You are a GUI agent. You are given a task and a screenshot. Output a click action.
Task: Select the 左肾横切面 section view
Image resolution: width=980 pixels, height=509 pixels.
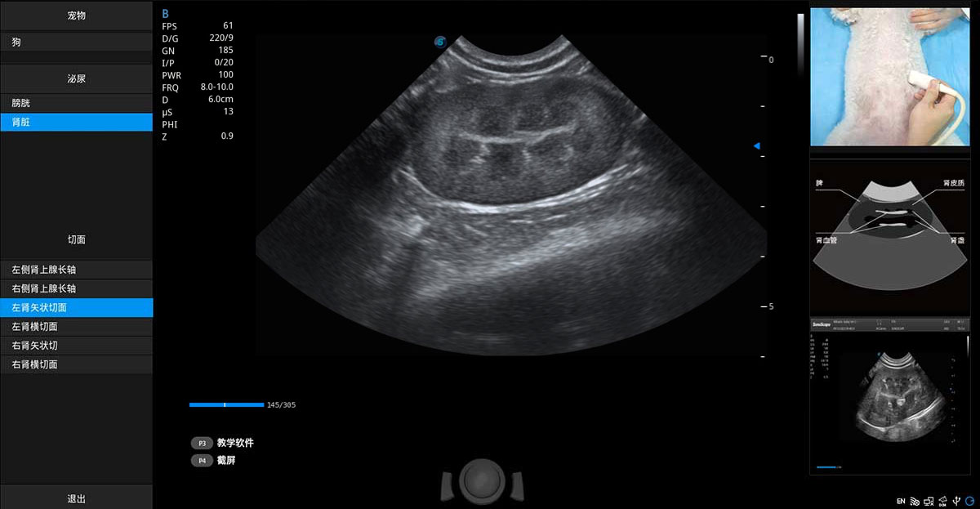[76, 327]
